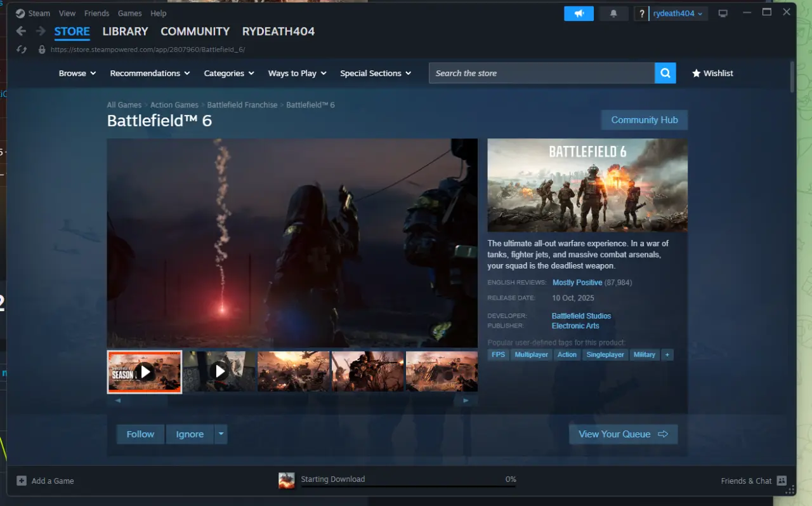Play the Season trailer thumbnail
The image size is (812, 506).
(145, 372)
